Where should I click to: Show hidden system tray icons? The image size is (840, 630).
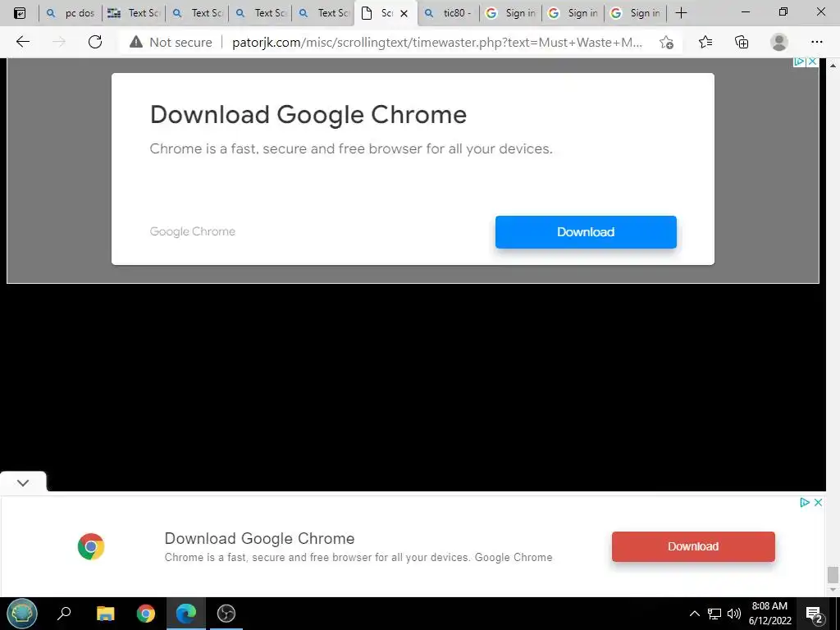tap(694, 614)
